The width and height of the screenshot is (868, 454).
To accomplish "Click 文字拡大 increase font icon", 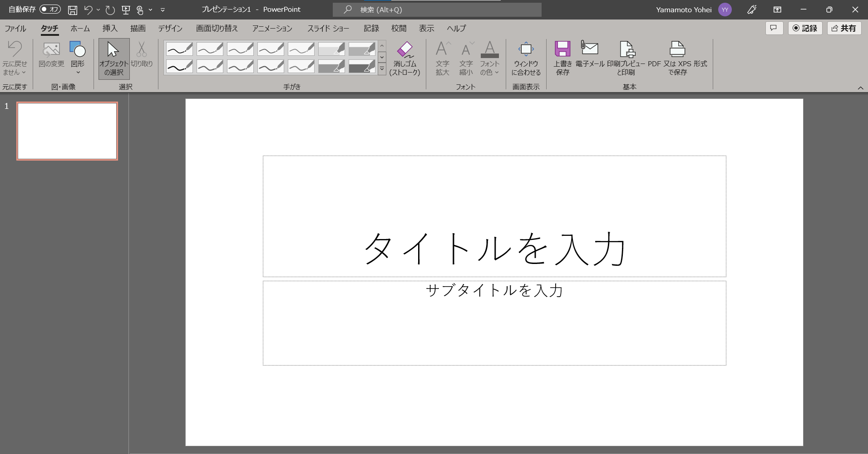I will pos(442,59).
